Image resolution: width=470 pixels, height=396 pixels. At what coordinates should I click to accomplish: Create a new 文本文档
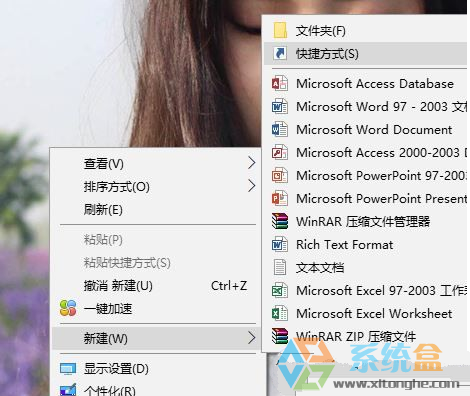[x=365, y=267]
